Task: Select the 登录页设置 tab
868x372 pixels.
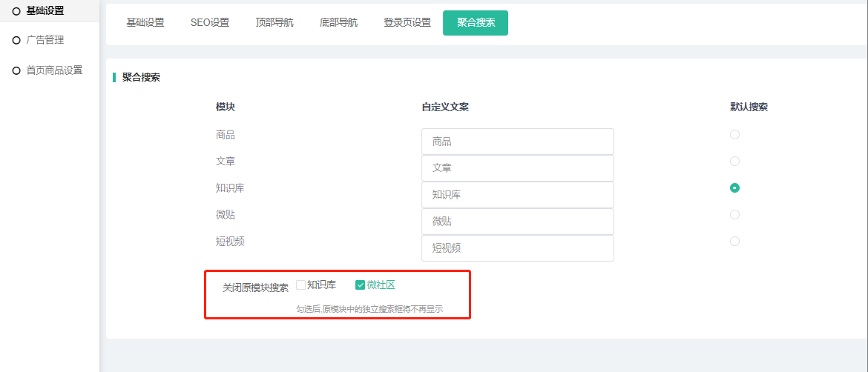Action: coord(407,22)
